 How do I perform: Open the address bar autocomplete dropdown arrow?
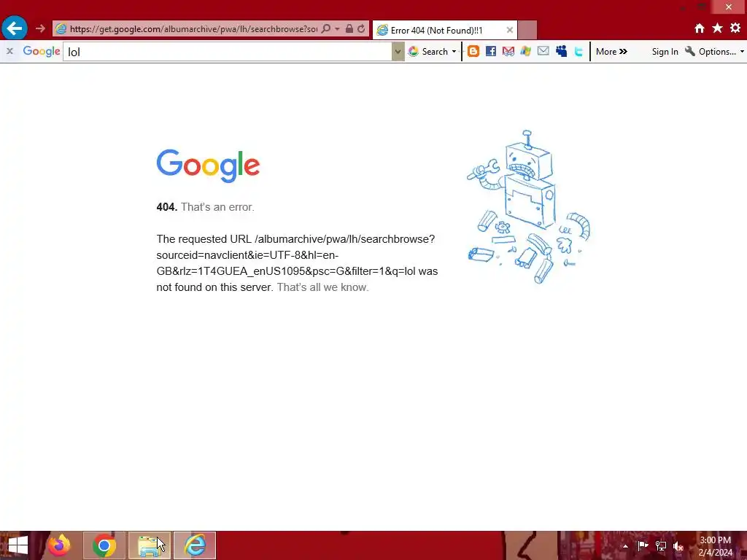point(337,28)
